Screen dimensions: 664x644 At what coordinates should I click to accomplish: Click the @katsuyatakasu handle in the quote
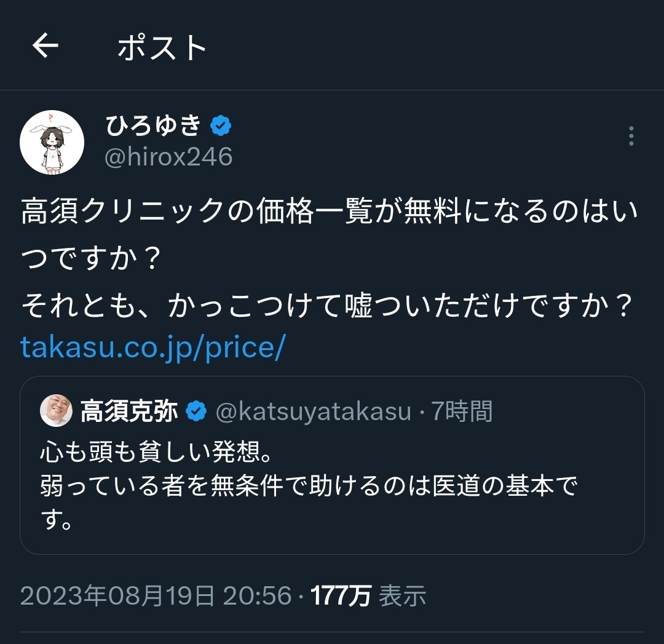(314, 411)
